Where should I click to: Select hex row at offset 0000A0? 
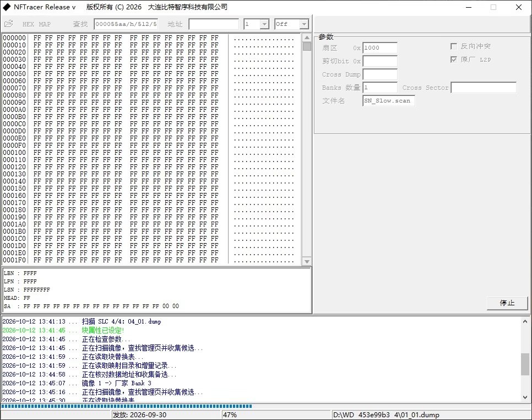[x=148, y=109]
